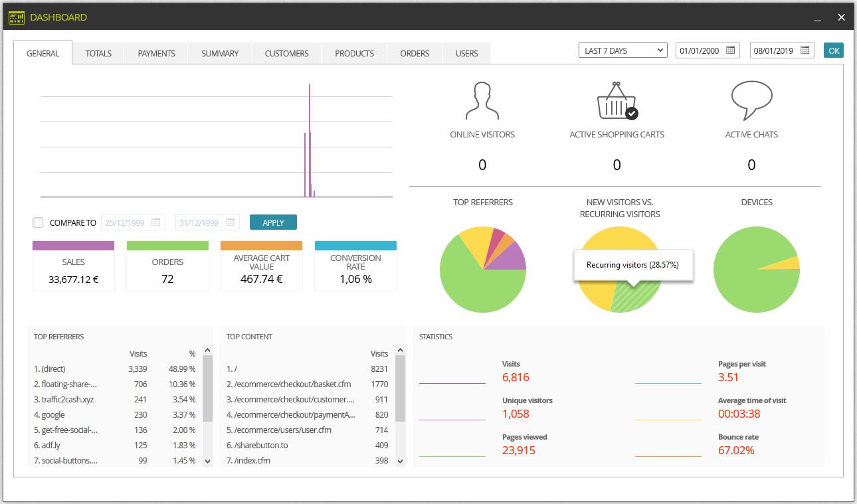
Task: Enable the Compare To checkbox
Action: coord(38,222)
